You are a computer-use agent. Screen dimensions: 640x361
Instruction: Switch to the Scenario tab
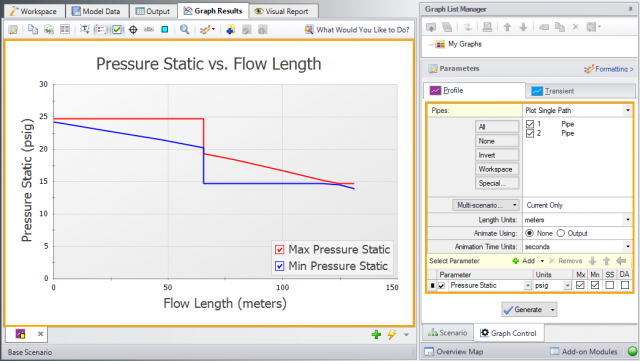[x=447, y=333]
